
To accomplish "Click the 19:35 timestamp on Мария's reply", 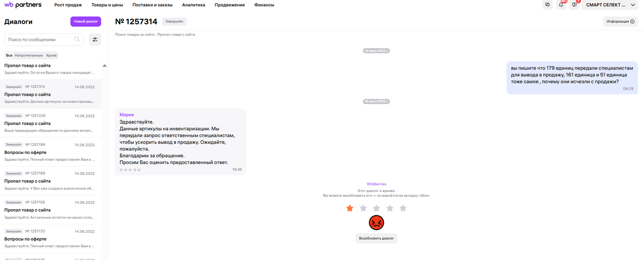I will point(237,169).
